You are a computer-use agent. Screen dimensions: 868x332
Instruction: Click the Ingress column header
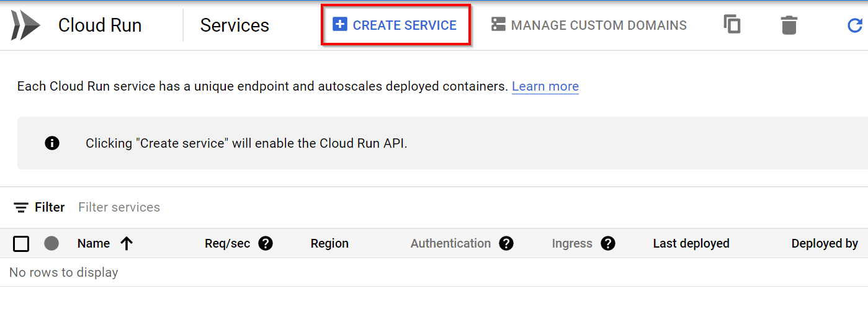click(572, 243)
